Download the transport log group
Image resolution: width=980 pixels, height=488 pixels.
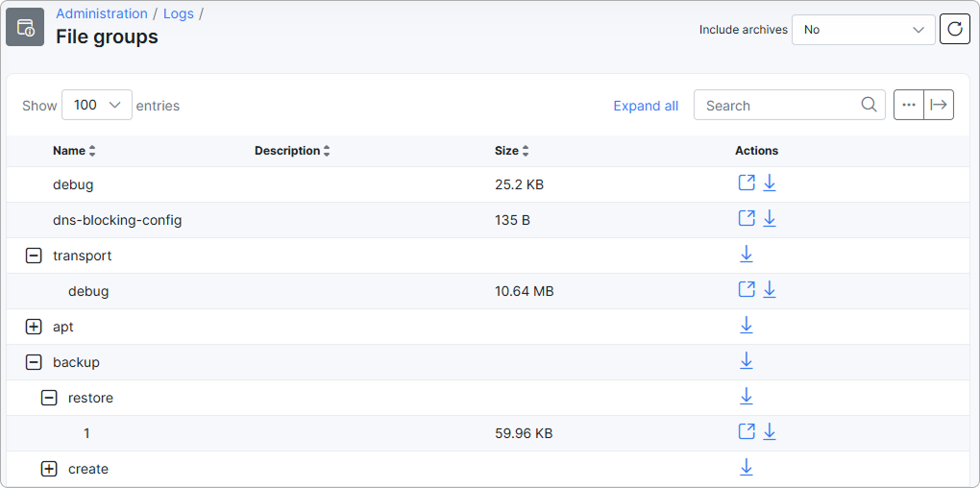[x=747, y=255]
